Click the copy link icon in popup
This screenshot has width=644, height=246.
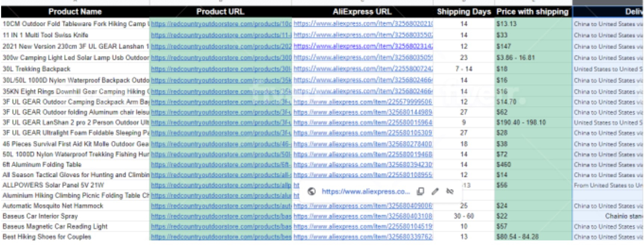(420, 191)
